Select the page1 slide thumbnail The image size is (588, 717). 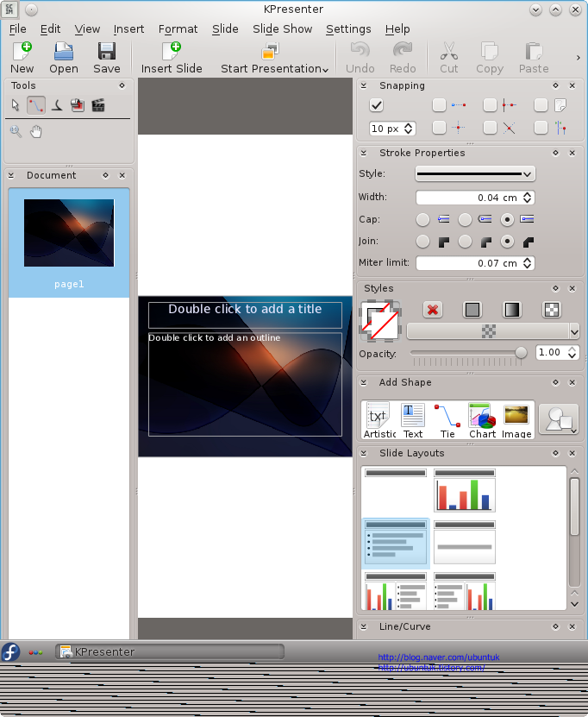coord(69,242)
